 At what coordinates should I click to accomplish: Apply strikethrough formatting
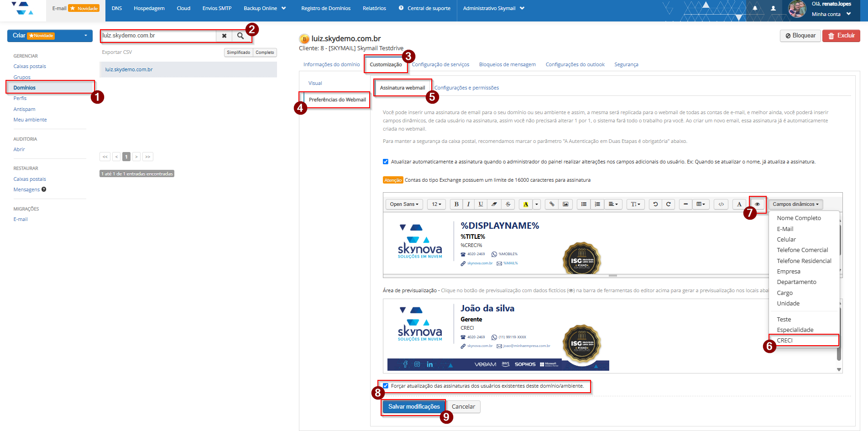coord(508,204)
